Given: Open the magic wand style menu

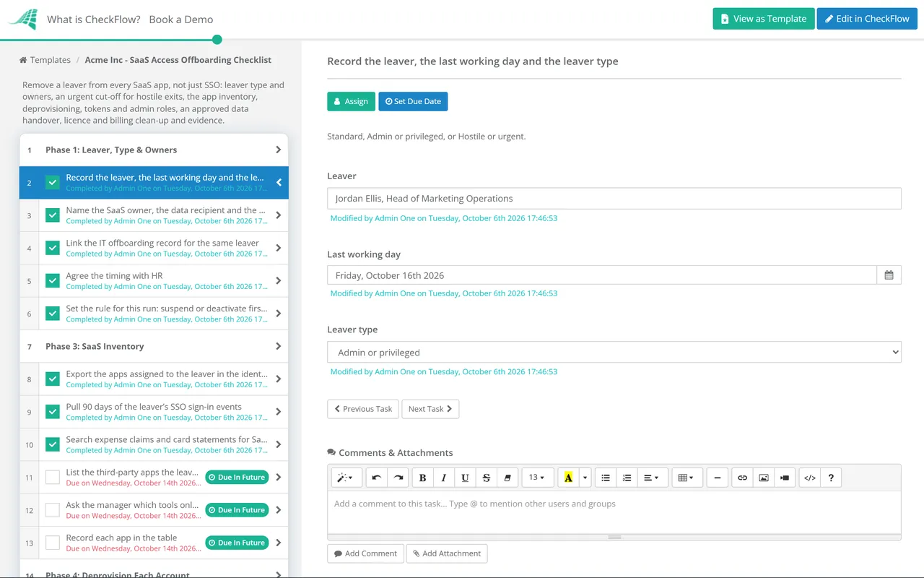Looking at the screenshot, I should coord(346,478).
